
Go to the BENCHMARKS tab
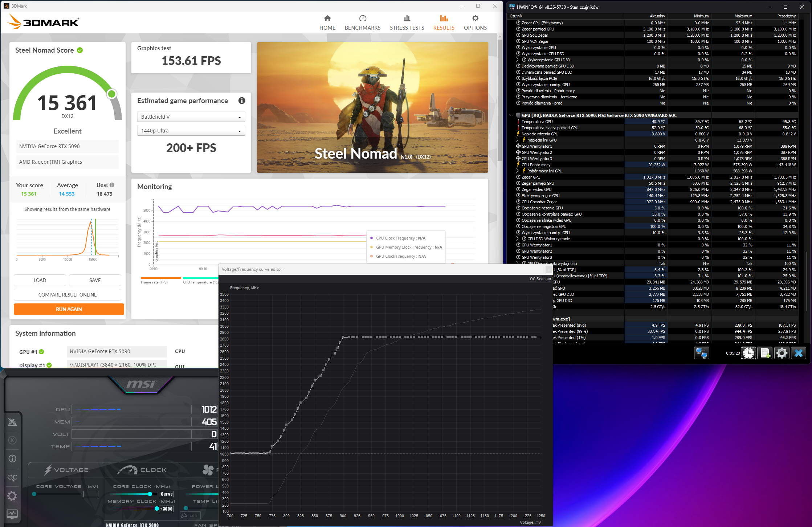coord(362,23)
